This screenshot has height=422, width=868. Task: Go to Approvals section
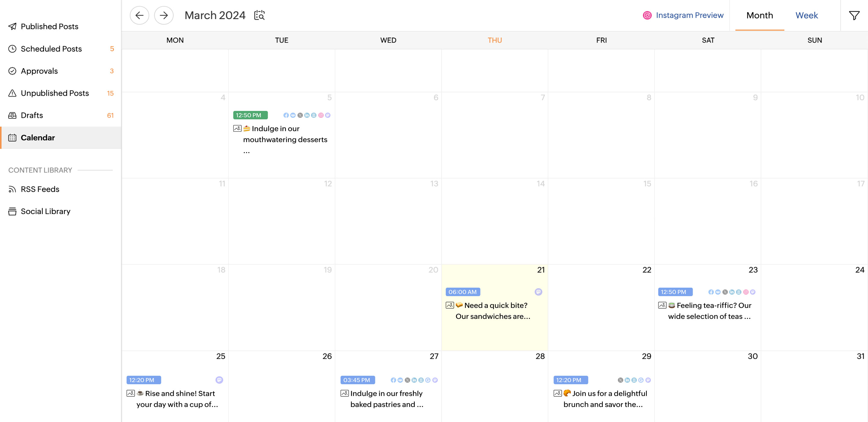[x=39, y=71]
